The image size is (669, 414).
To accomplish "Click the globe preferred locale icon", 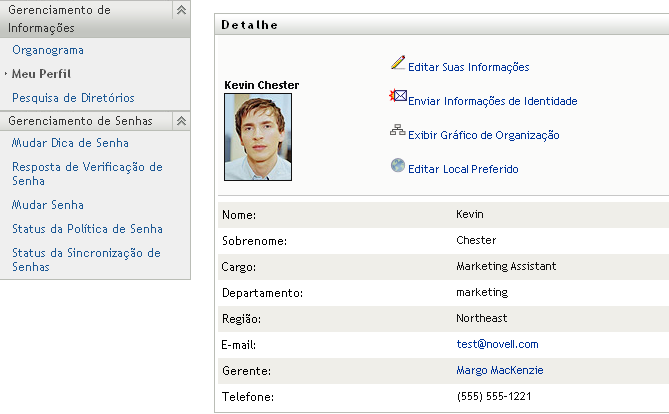I will pyautogui.click(x=398, y=167).
